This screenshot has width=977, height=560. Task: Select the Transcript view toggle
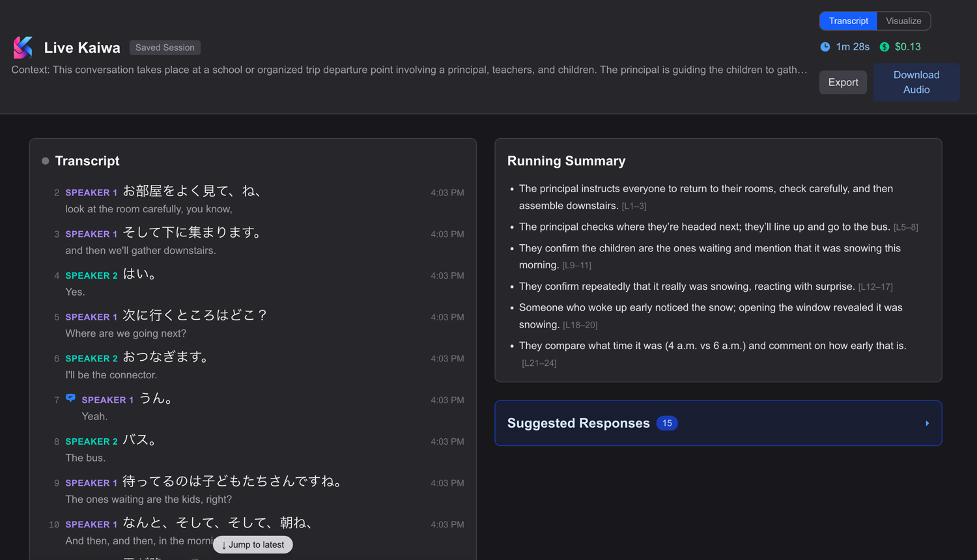point(848,20)
